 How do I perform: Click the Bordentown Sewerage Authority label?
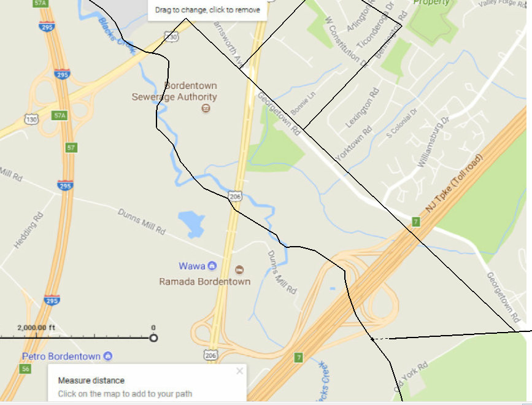point(174,91)
